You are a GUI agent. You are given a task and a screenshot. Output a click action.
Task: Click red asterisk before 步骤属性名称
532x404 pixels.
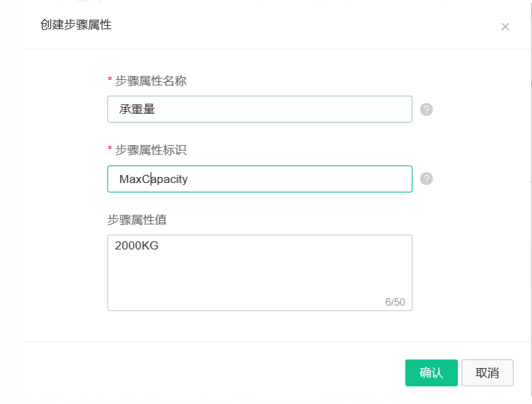point(110,80)
